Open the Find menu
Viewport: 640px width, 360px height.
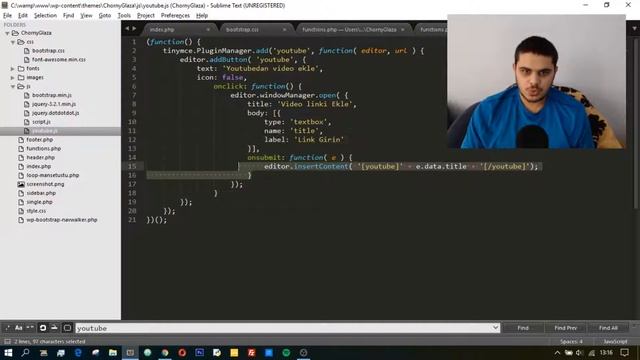pyautogui.click(x=68, y=16)
